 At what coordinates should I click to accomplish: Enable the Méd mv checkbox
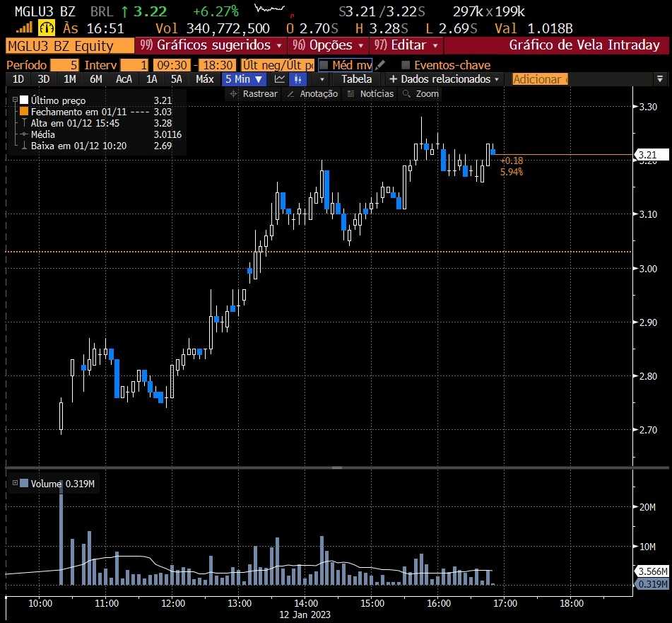(324, 65)
